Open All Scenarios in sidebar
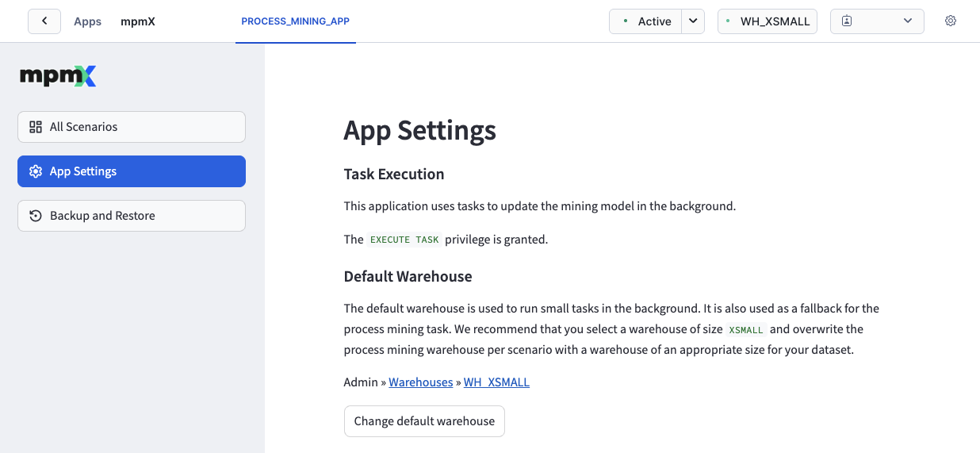This screenshot has height=453, width=980. [132, 127]
